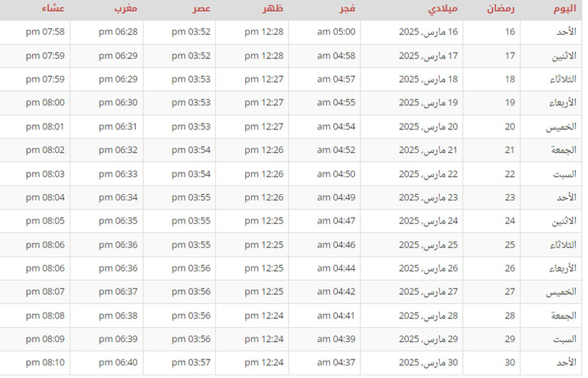The width and height of the screenshot is (588, 378).
Task: Click the Maghrib time 06:30 pm
Action: (x=119, y=103)
